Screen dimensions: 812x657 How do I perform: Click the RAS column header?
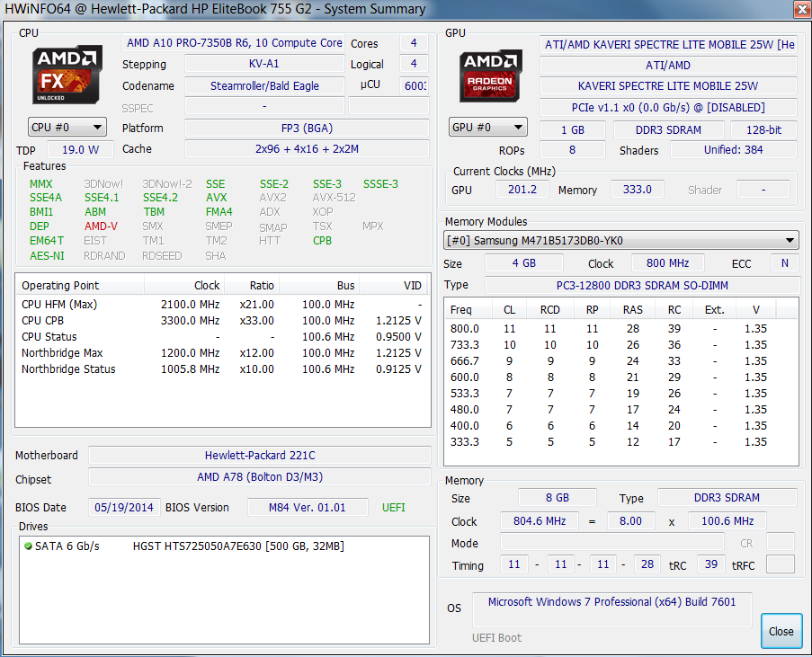632,309
